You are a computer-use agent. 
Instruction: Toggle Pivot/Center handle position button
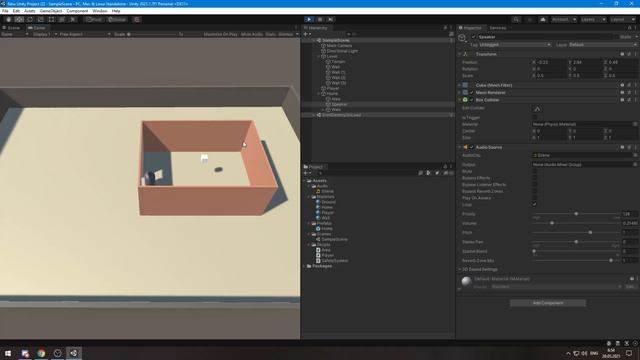click(94, 20)
